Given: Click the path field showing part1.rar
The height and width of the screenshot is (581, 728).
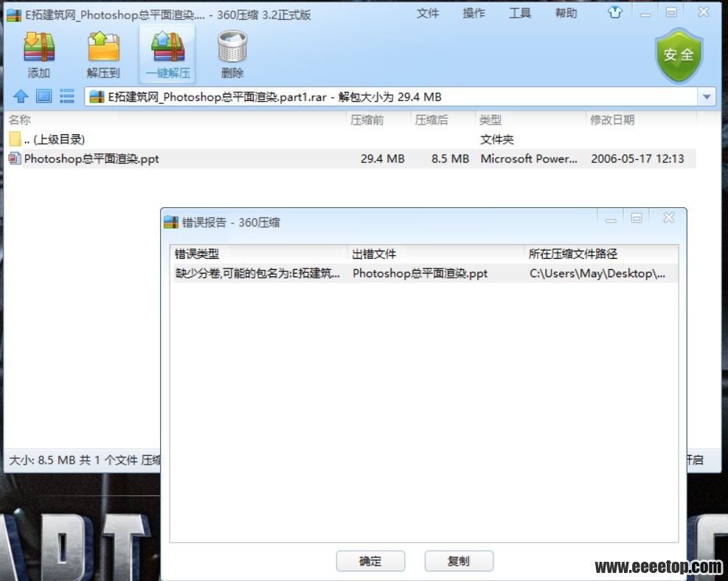Looking at the screenshot, I should click(391, 97).
